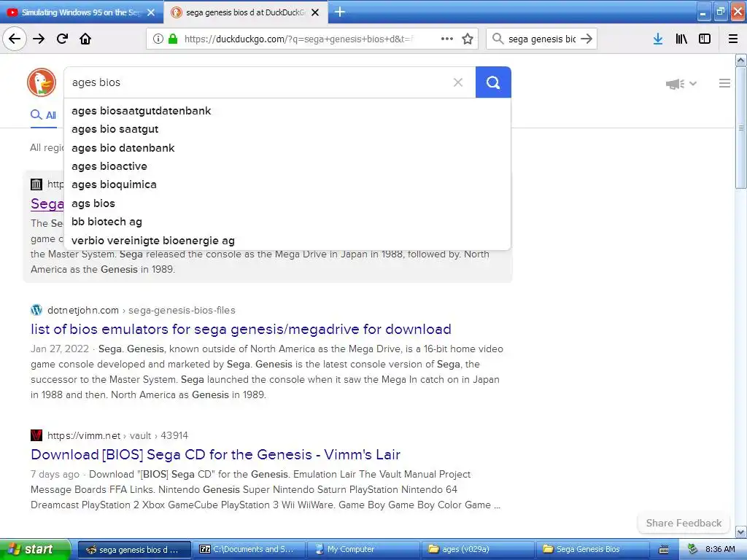Screen dimensions: 747x560
Task: Switch to the Simulating Windows 95 tab
Action: click(81, 12)
